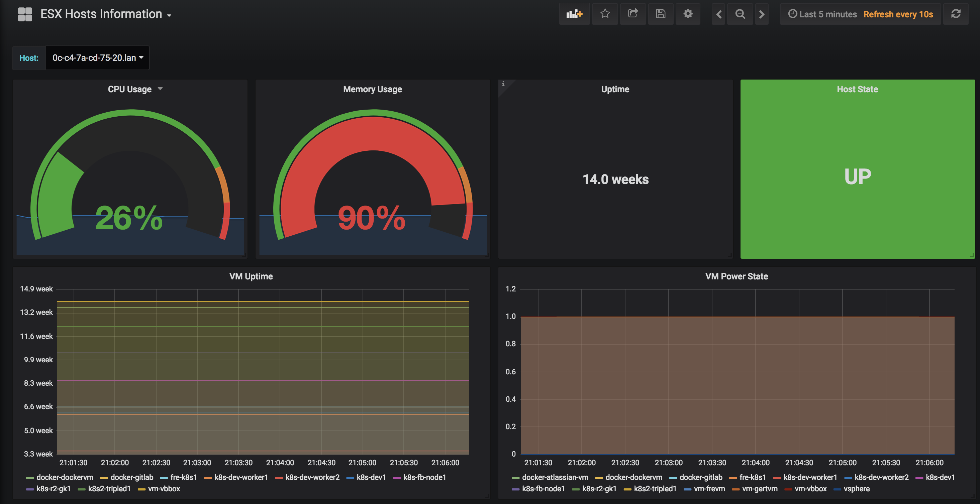The image size is (980, 504).
Task: Shift time range forward with right arrow
Action: pyautogui.click(x=762, y=14)
